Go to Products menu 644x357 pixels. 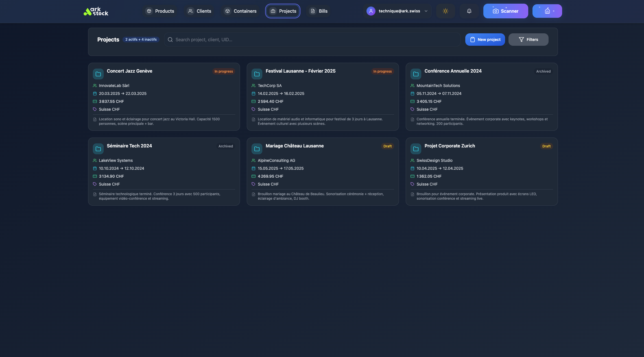pos(160,11)
